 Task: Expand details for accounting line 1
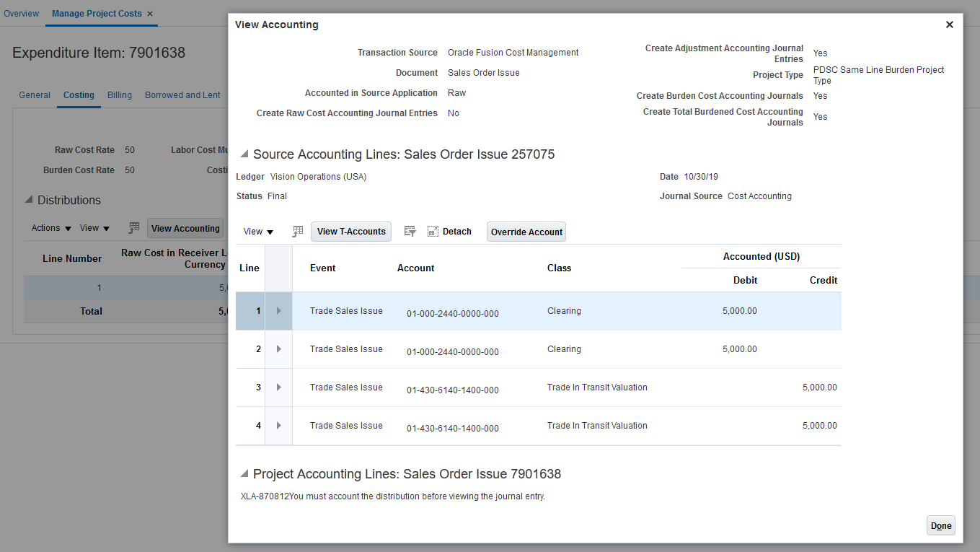point(278,311)
